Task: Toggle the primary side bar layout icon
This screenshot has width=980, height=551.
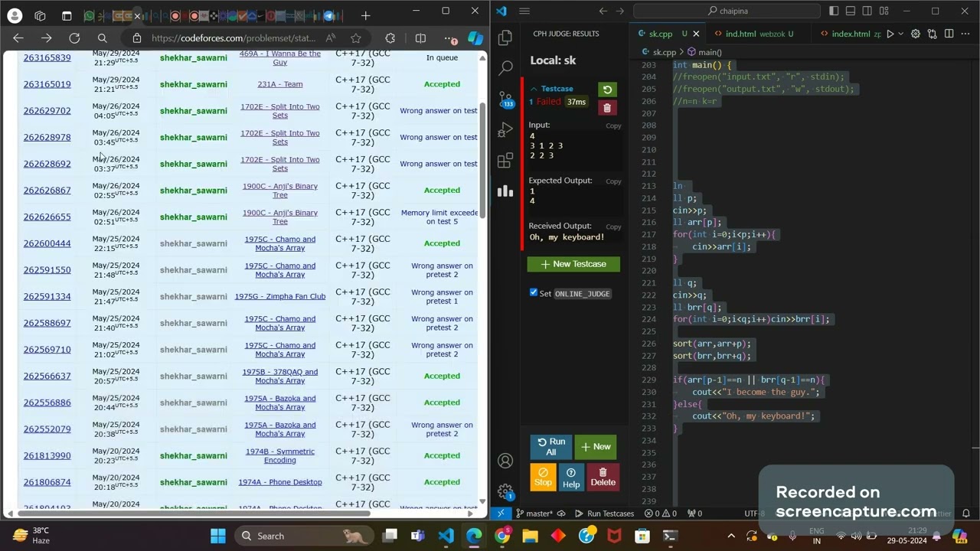Action: [834, 11]
